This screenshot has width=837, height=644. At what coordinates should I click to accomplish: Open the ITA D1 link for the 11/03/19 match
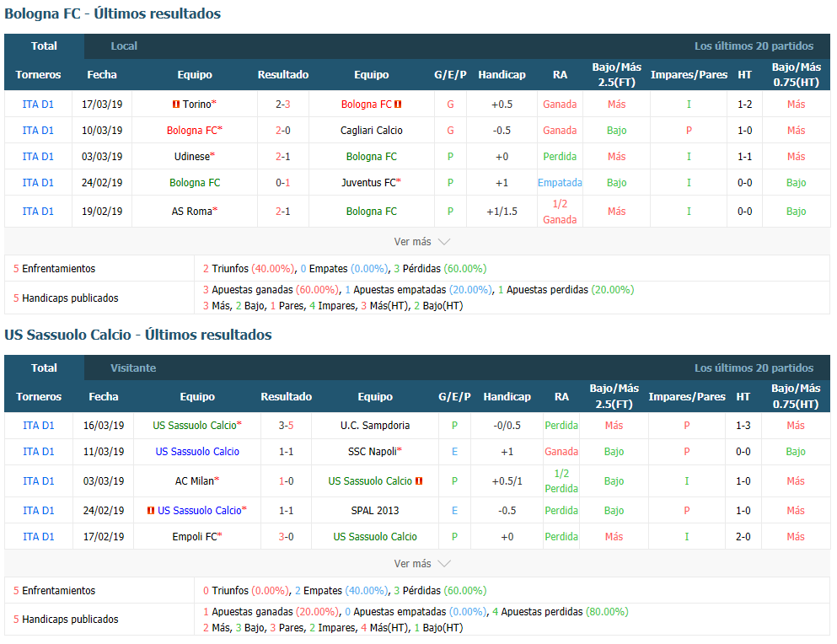coord(39,452)
